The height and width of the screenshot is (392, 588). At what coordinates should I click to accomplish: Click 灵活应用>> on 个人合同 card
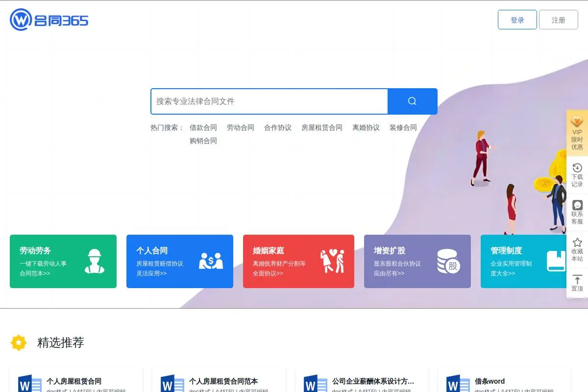(151, 273)
